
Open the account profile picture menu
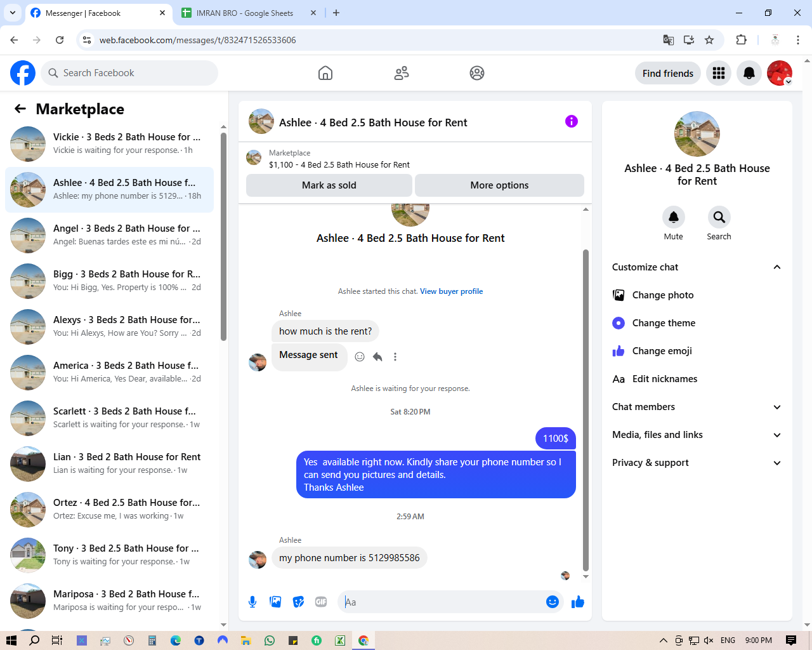tap(780, 73)
